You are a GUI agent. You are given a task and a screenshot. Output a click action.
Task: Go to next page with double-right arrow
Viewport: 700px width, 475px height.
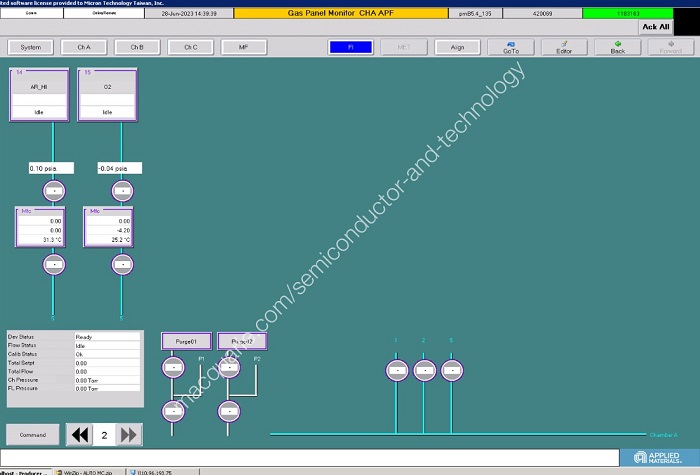(x=129, y=435)
